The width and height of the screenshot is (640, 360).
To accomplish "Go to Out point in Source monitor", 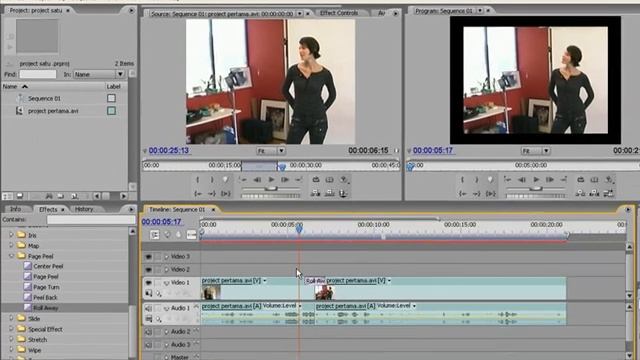I will [x=212, y=193].
